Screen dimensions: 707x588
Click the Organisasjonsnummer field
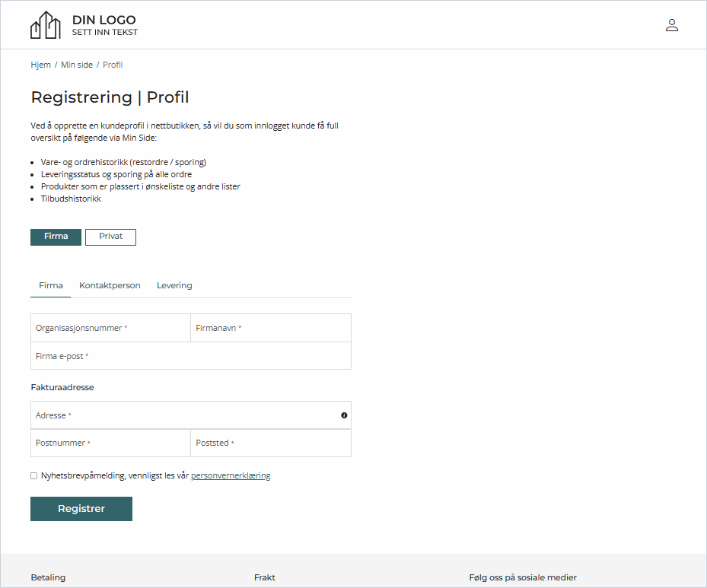coord(110,328)
